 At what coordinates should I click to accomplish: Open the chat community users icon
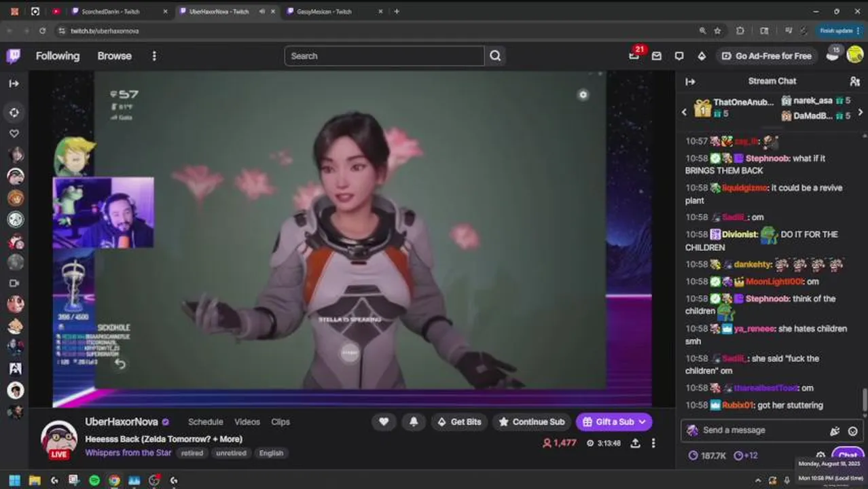tap(854, 81)
